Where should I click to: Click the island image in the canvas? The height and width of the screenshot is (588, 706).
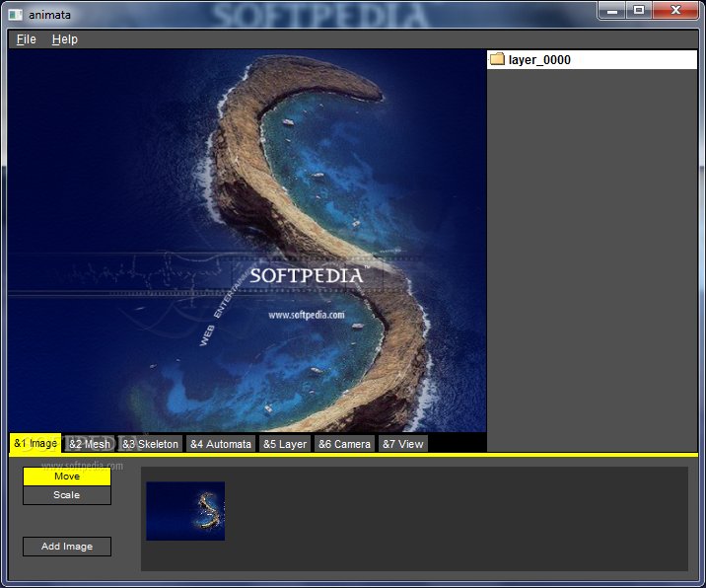(247, 241)
